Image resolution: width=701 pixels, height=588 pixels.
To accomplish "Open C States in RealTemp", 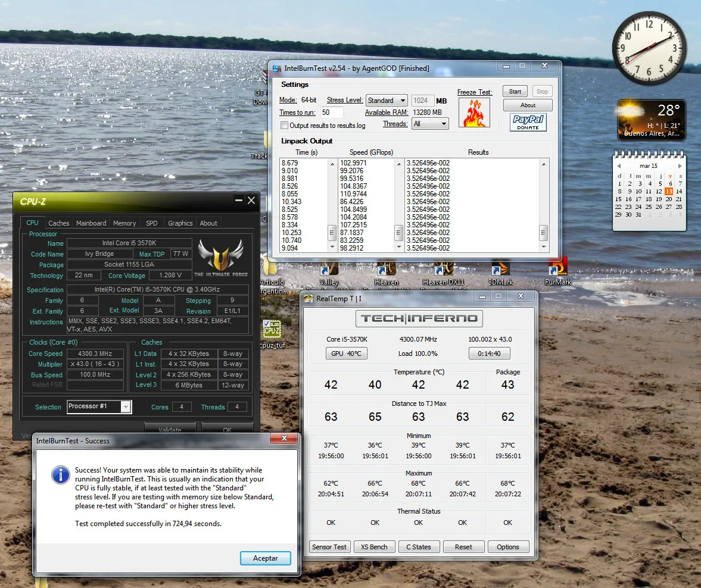I will (x=419, y=547).
